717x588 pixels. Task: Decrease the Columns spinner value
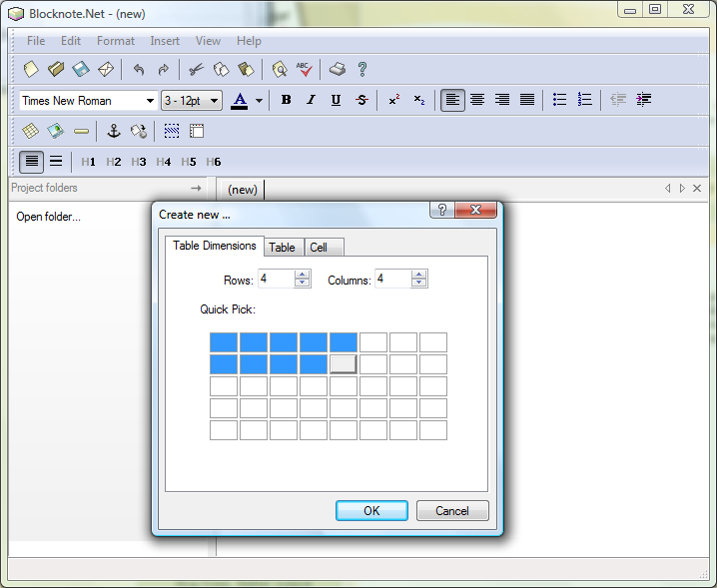click(x=419, y=283)
